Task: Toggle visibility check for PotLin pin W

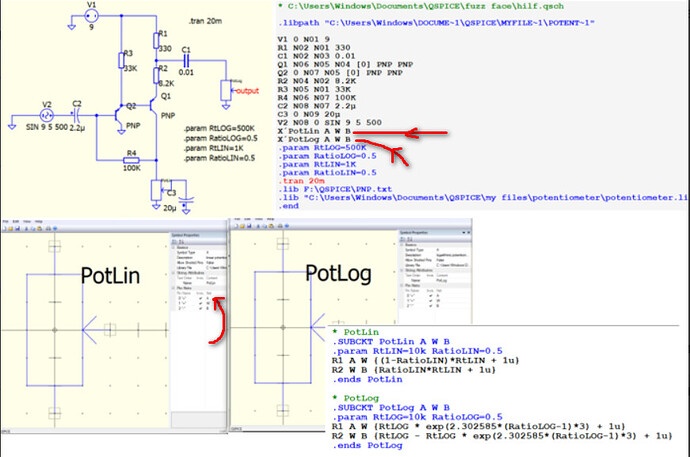Action: [x=201, y=303]
